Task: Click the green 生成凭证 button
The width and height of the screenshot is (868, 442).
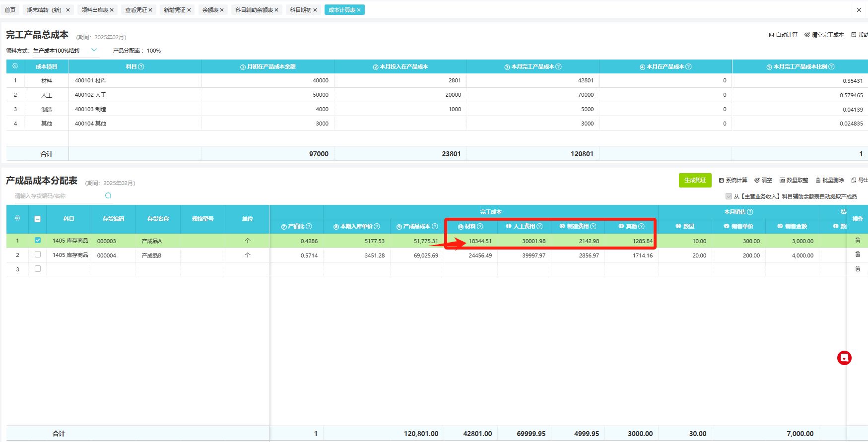Action: 695,180
